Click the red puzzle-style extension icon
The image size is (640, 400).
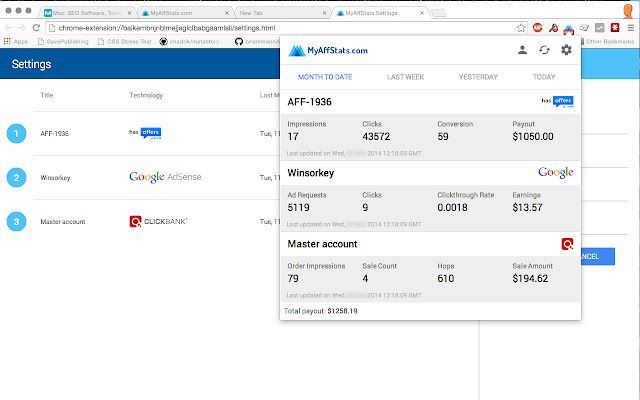coord(615,28)
